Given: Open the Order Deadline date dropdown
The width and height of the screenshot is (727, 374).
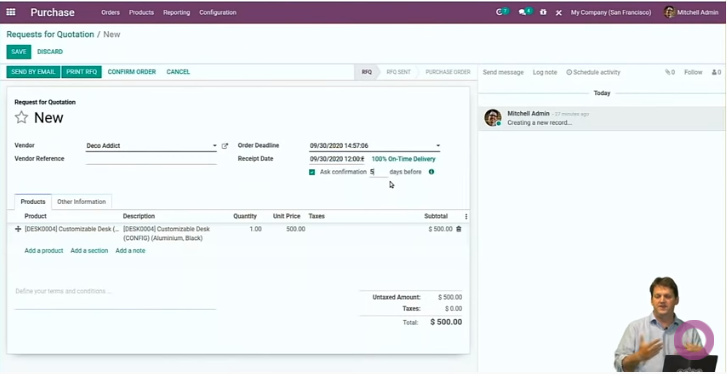Looking at the screenshot, I should [438, 146].
